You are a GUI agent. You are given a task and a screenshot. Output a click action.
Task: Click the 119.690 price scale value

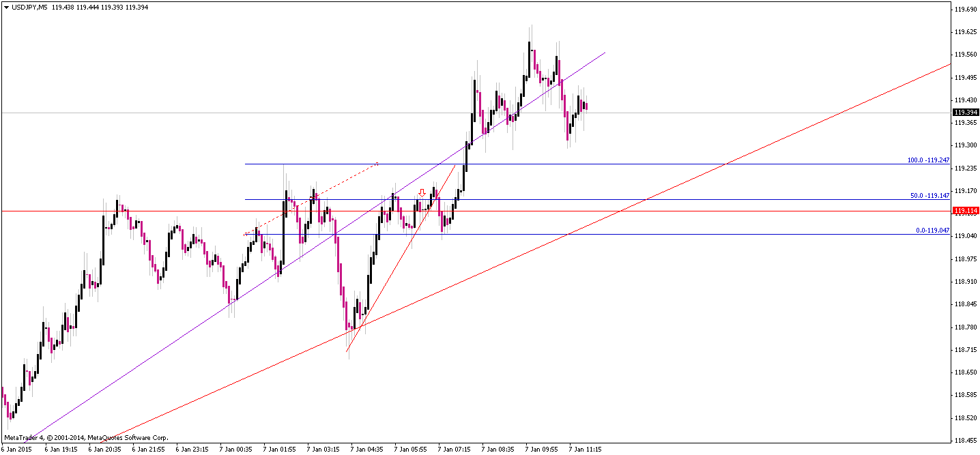[x=966, y=9]
